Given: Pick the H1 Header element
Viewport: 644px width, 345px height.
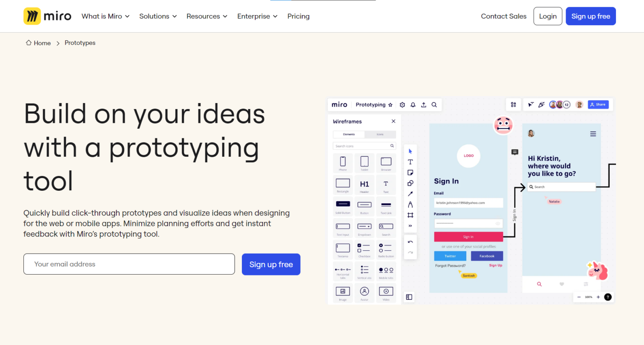Looking at the screenshot, I should coord(364,184).
